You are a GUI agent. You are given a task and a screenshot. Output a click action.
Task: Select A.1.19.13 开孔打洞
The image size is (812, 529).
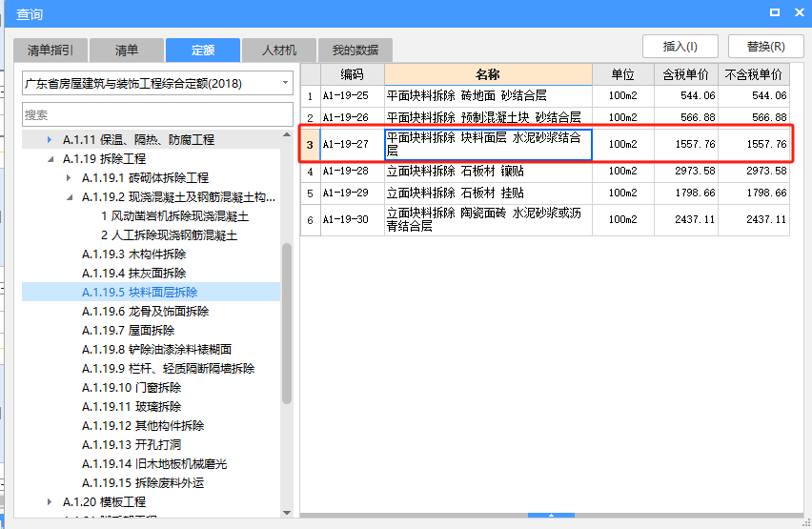[x=132, y=444]
